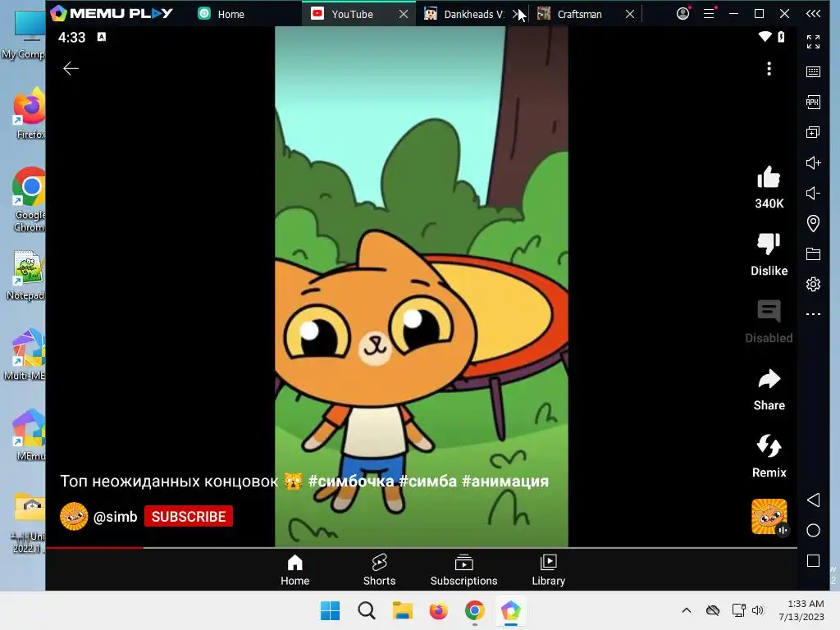Select the Multi-MEmu desktop shortcut

(25, 354)
